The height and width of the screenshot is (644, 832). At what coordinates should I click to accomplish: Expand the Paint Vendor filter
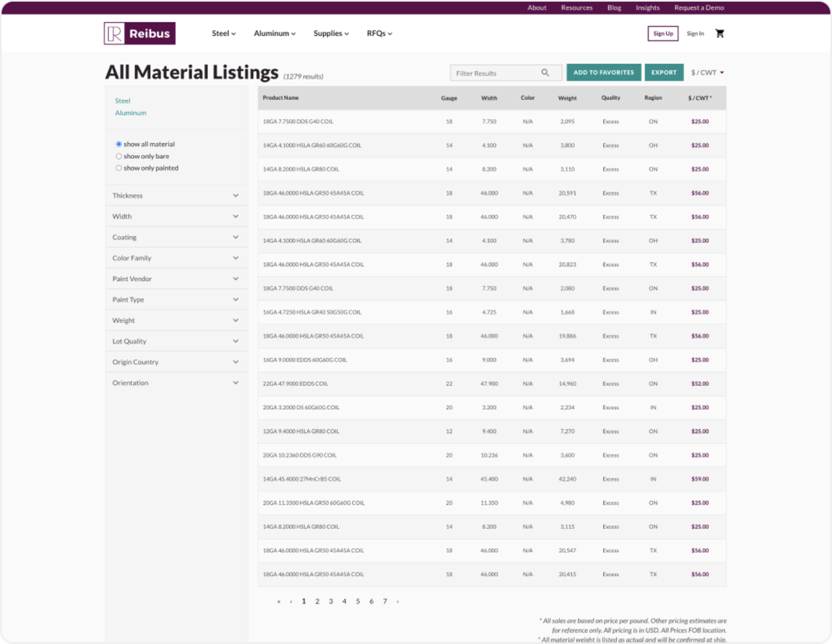pyautogui.click(x=176, y=279)
